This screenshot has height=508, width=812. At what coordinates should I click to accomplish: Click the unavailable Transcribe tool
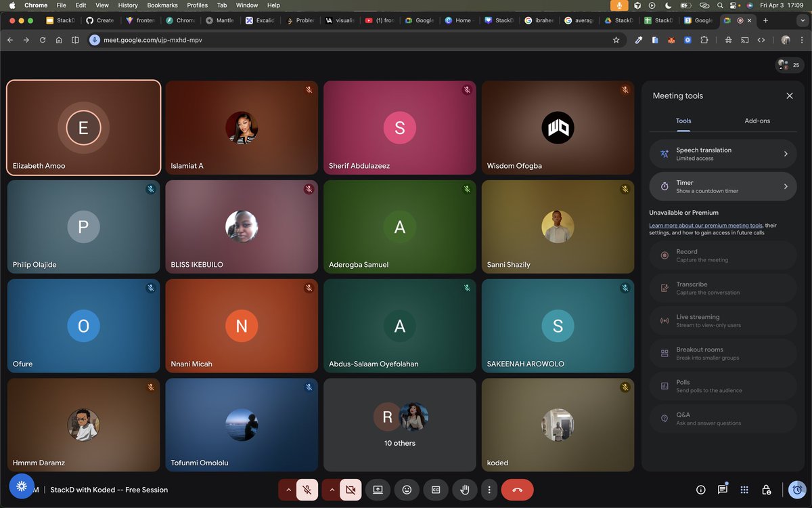pos(723,288)
